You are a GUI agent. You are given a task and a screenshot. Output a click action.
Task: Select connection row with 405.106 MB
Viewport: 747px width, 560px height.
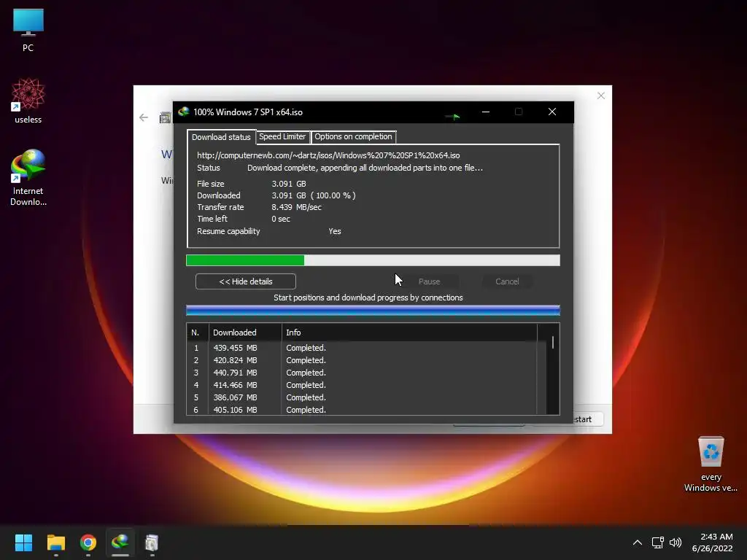click(362, 410)
